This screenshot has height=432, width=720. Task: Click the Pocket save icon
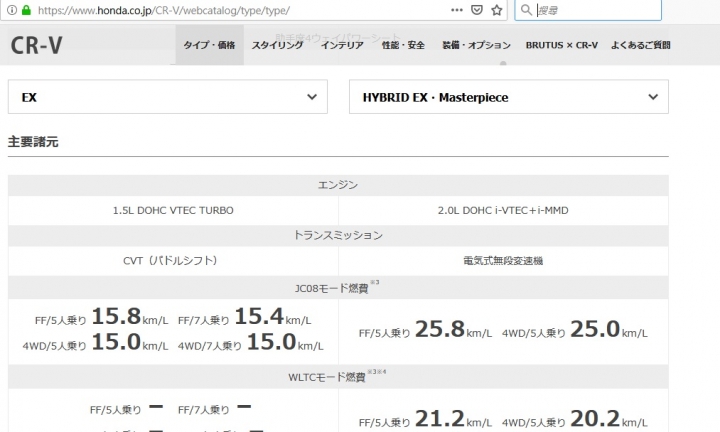click(477, 10)
